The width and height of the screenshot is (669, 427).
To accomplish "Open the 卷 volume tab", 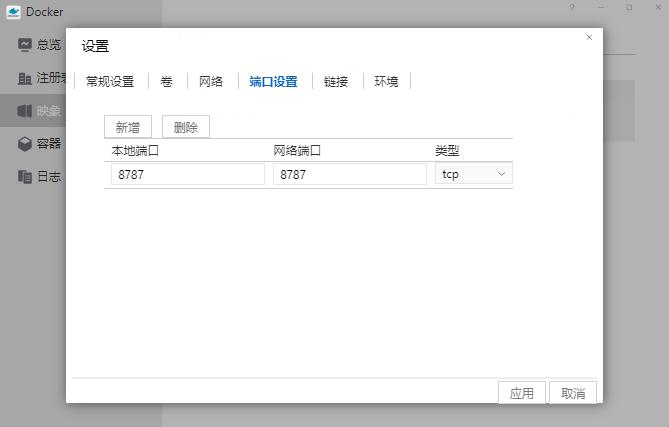I will coord(166,82).
